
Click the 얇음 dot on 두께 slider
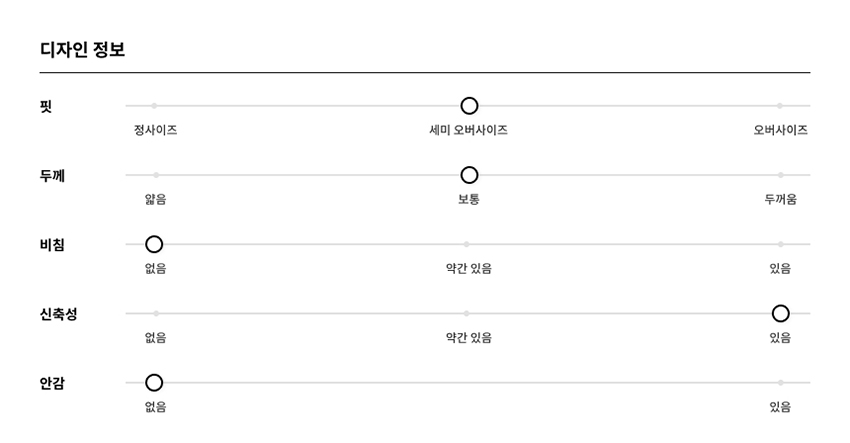156,175
